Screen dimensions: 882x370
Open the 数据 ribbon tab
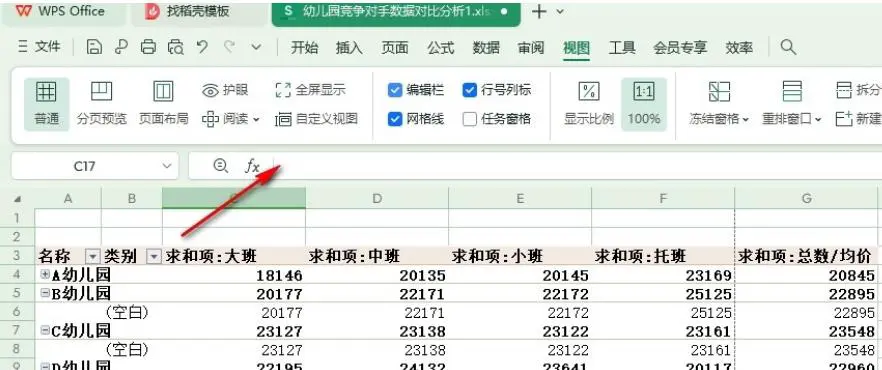[x=486, y=48]
